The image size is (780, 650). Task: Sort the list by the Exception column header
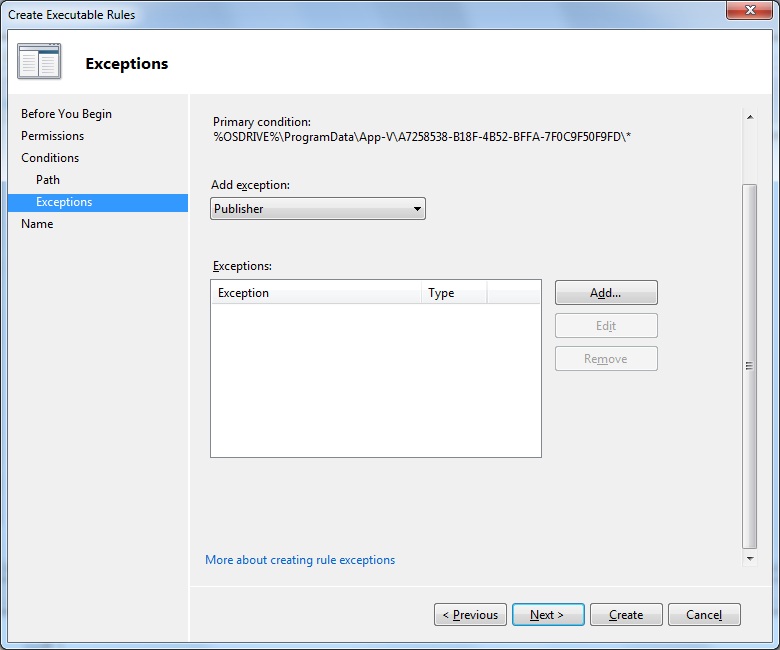point(315,293)
